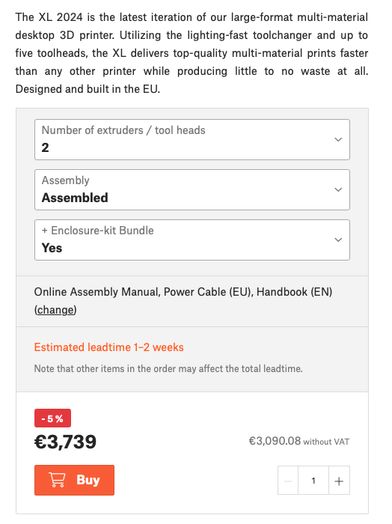The image size is (392, 524).
Task: Click the €3,090.08 without VAT price
Action: [299, 441]
